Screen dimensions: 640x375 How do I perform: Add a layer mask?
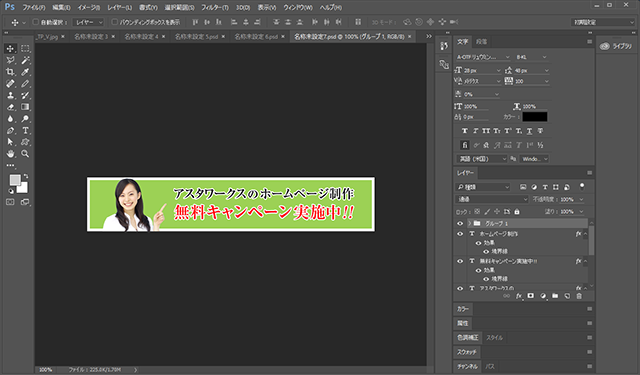click(531, 296)
